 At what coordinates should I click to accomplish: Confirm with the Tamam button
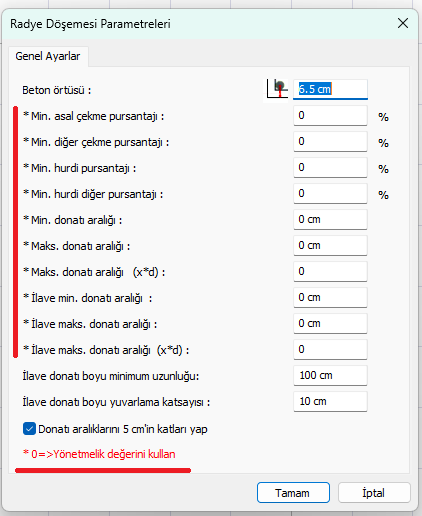pyautogui.click(x=293, y=493)
